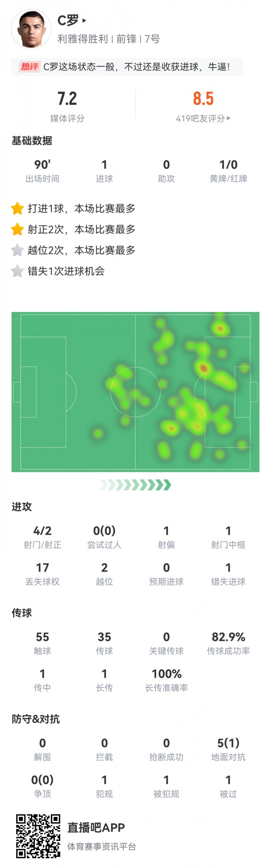Image resolution: width=271 pixels, height=868 pixels.
Task: Click the 射门/射正 4/2 stat
Action: coord(42,537)
